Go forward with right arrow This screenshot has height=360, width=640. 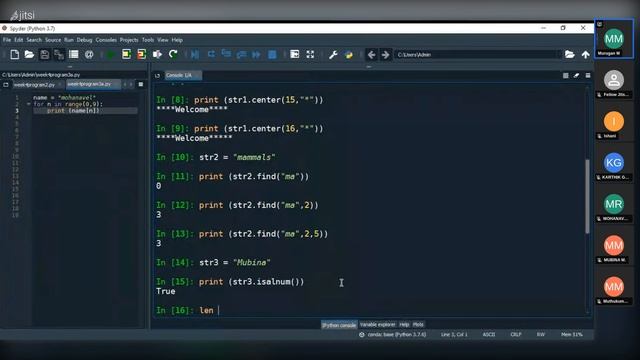pyautogui.click(x=385, y=54)
